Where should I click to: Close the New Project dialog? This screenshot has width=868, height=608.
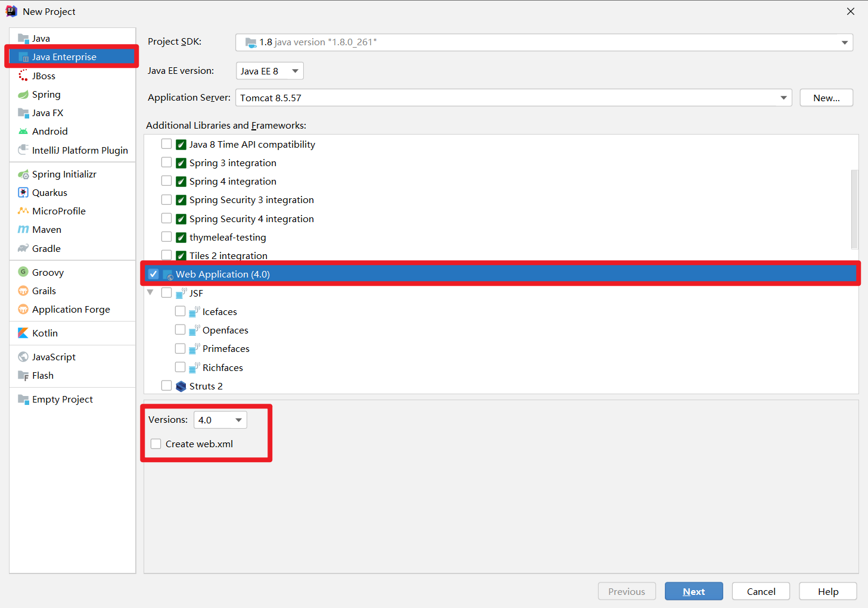(x=851, y=11)
